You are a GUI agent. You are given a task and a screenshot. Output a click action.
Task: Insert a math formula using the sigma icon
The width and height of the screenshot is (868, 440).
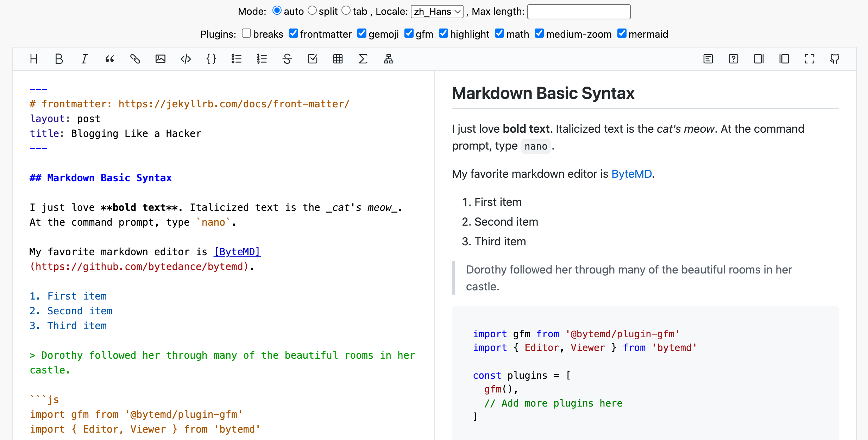pos(363,59)
